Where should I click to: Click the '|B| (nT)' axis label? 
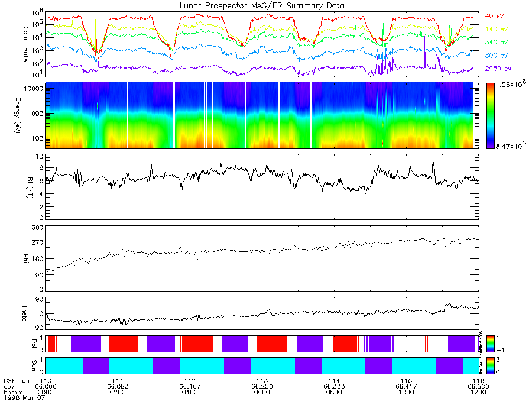pyautogui.click(x=30, y=187)
